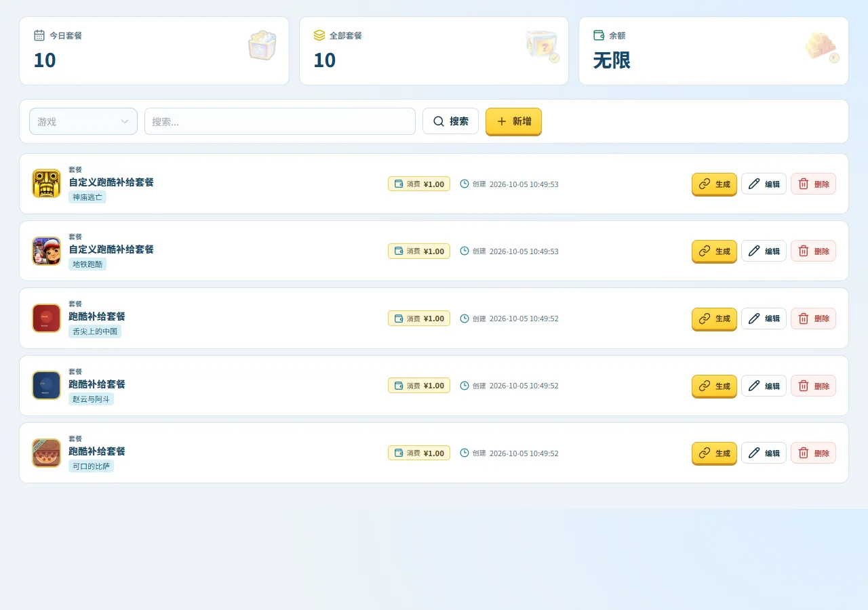Click the Temple Run game icon
868x610 pixels.
[46, 183]
